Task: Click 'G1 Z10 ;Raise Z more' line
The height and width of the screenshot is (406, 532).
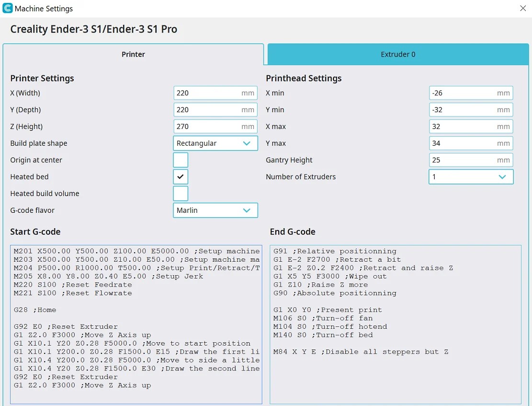Action: pos(321,285)
